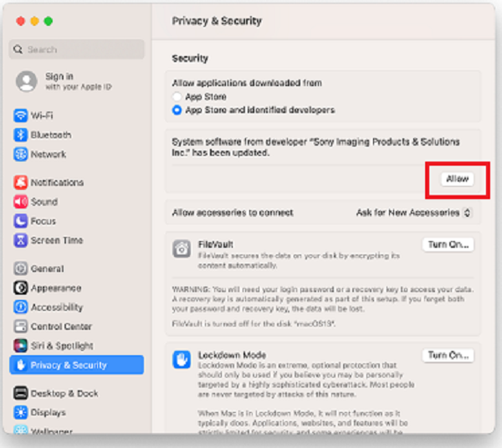Click the Search field in sidebar
502x448 pixels.
pyautogui.click(x=77, y=49)
